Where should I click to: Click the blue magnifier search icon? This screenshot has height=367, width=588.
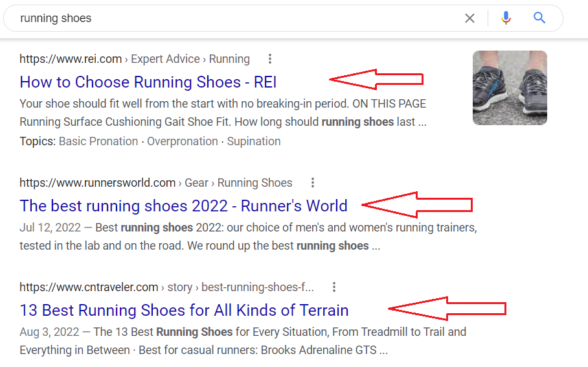click(x=539, y=18)
